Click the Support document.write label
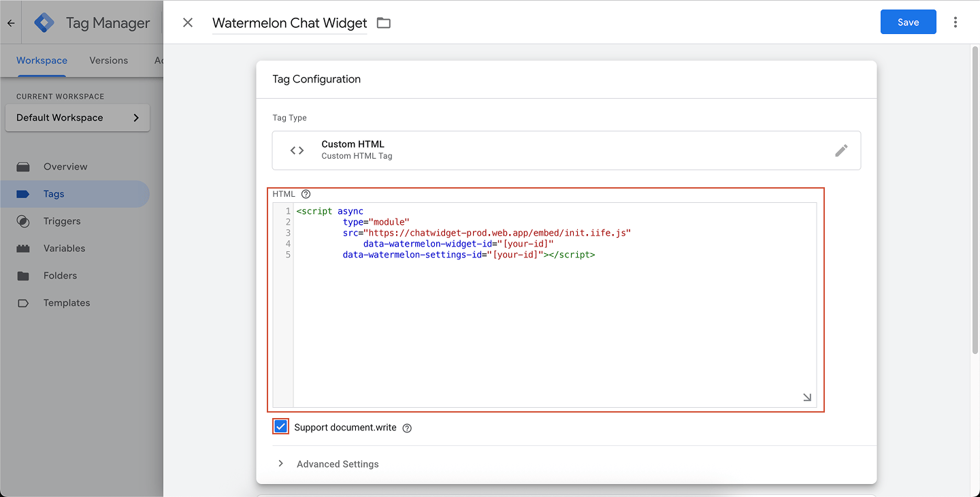 (x=345, y=428)
